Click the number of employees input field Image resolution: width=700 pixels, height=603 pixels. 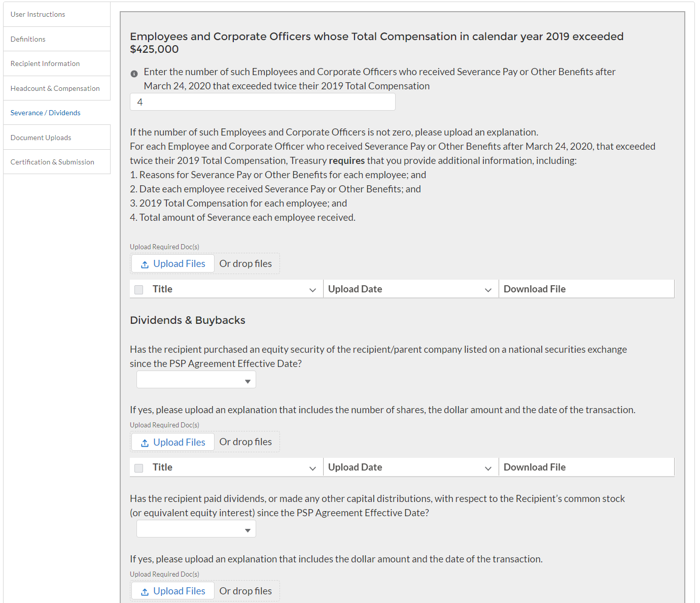pos(262,102)
